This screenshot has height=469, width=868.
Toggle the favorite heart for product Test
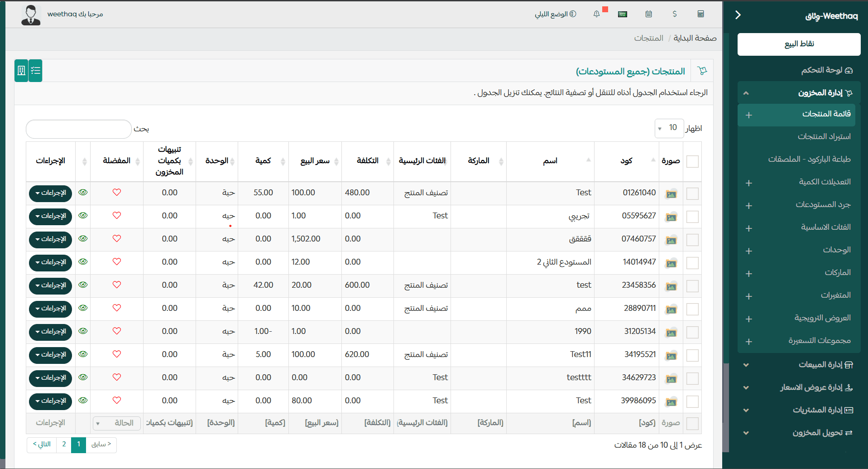click(116, 193)
